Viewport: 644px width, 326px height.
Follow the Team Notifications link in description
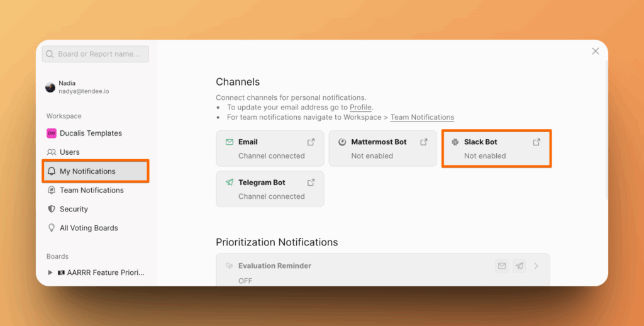pos(422,117)
